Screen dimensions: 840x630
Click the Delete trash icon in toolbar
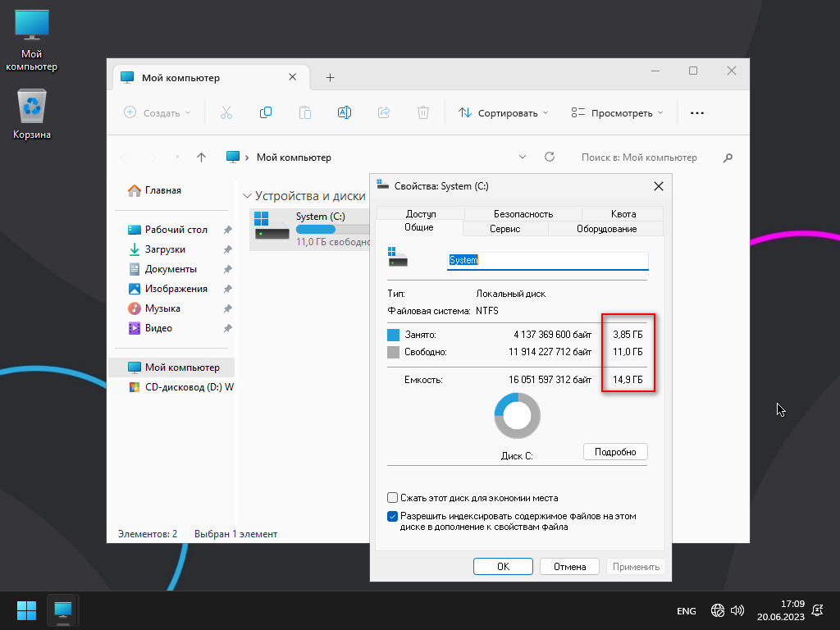(423, 113)
